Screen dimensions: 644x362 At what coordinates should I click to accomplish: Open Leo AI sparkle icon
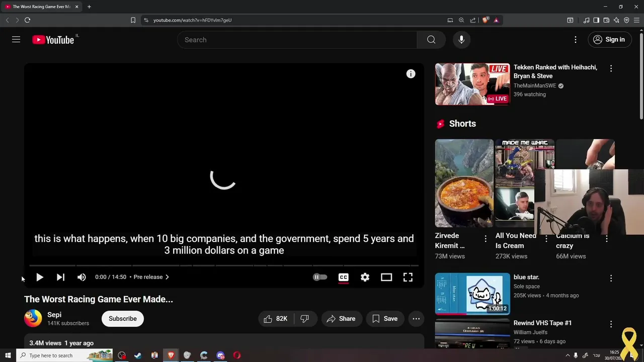tap(616, 20)
